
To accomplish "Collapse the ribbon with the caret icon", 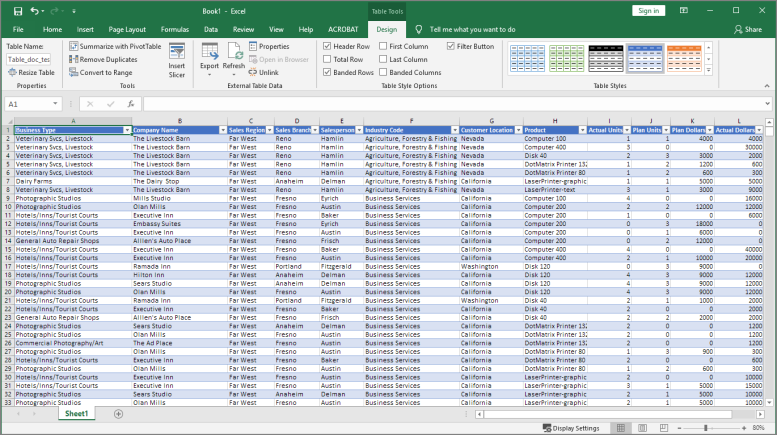I will [767, 86].
